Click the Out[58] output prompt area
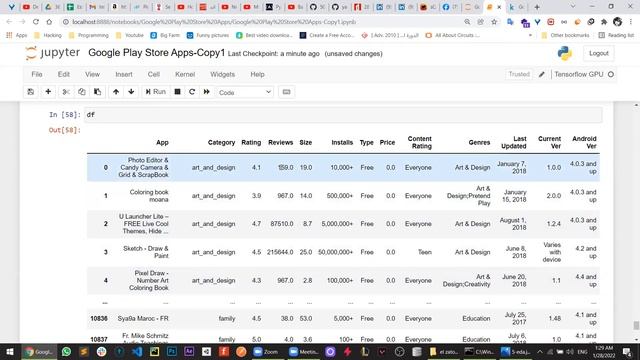 pos(64,130)
